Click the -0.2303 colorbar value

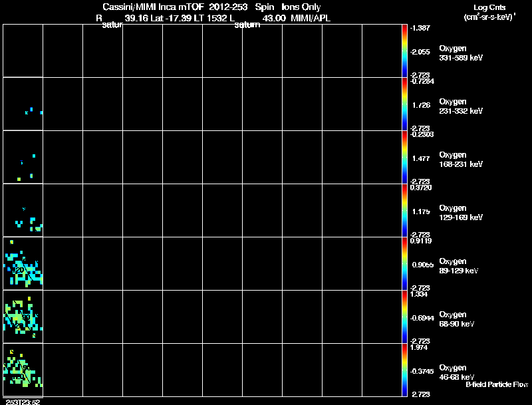[422, 134]
